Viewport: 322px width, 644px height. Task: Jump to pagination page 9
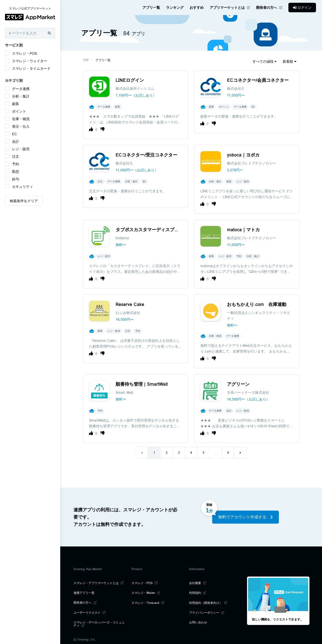(x=228, y=453)
